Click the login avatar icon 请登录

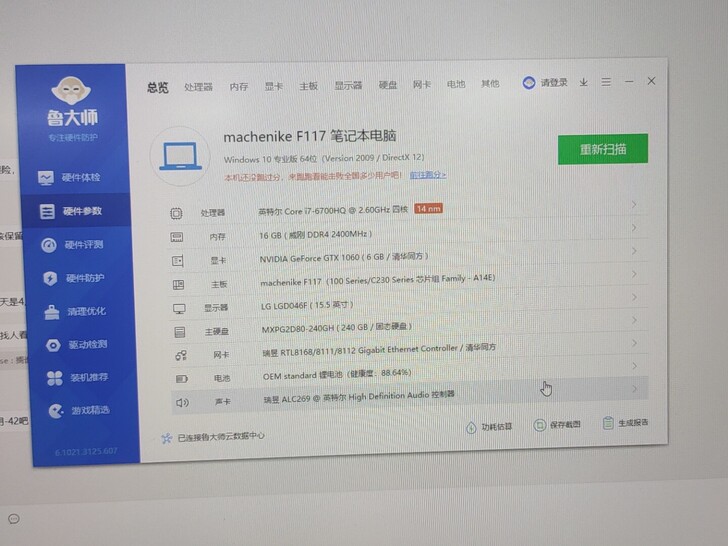529,83
